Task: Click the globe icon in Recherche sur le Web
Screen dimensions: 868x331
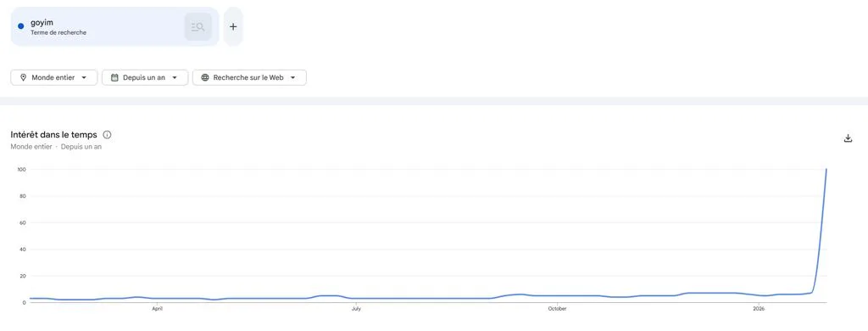Action: (x=205, y=77)
